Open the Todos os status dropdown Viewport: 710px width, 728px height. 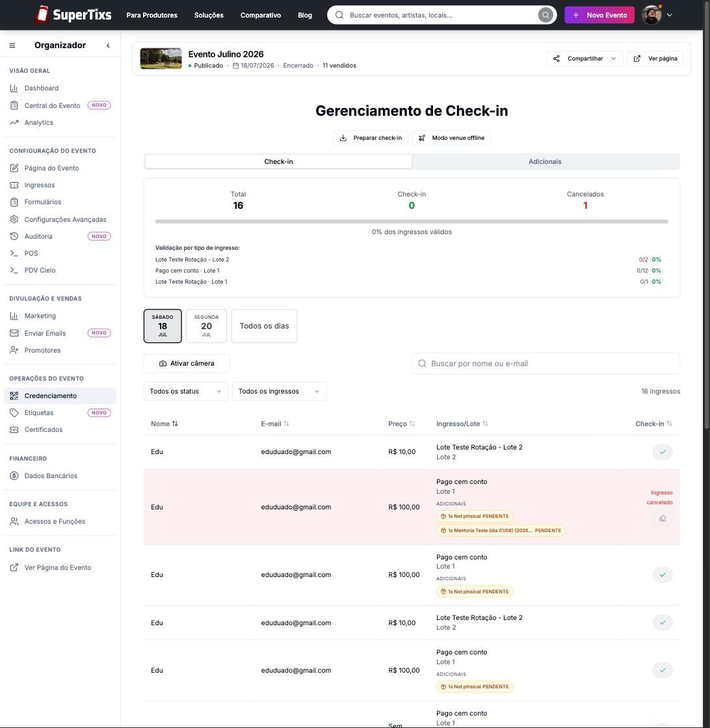click(185, 392)
